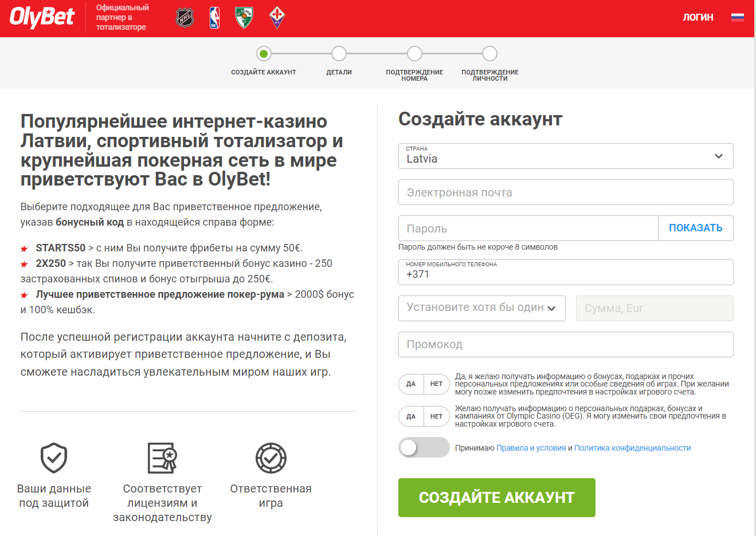Click the Соответствует лицензиям и законодательству label
The width and height of the screenshot is (756, 536).
click(162, 503)
